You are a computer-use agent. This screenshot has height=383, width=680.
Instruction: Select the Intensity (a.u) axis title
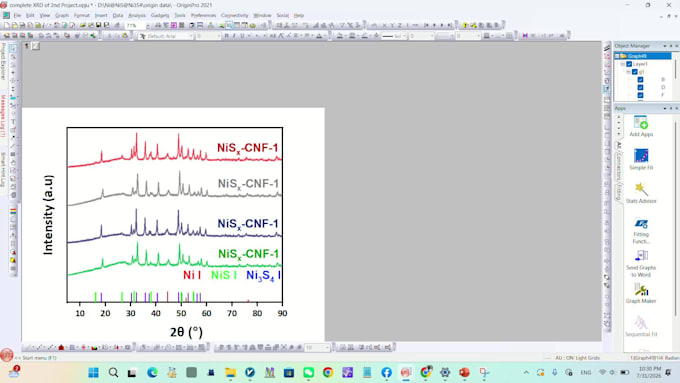48,215
